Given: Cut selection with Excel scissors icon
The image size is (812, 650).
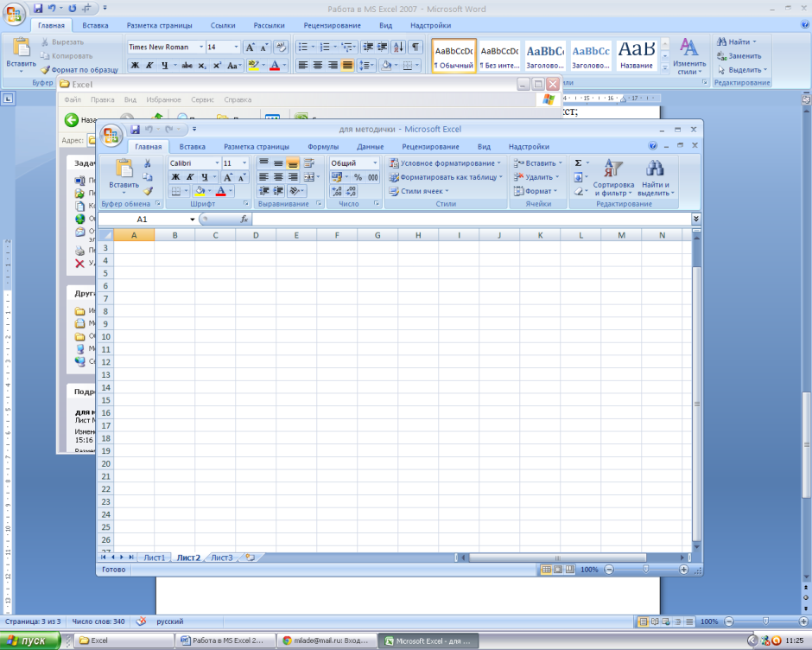Looking at the screenshot, I should click(x=148, y=163).
